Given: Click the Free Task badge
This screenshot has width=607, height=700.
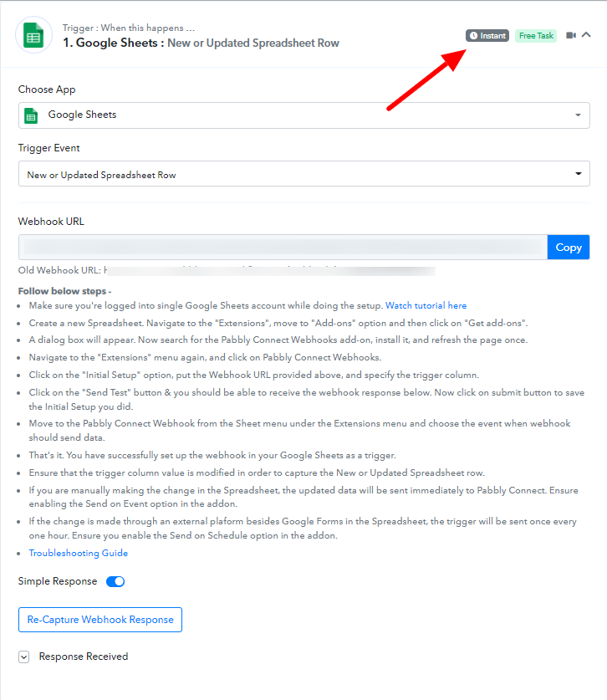Looking at the screenshot, I should [x=536, y=36].
